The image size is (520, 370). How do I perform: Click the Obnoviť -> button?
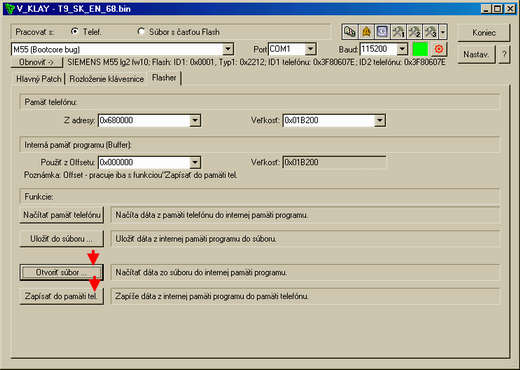pyautogui.click(x=36, y=62)
